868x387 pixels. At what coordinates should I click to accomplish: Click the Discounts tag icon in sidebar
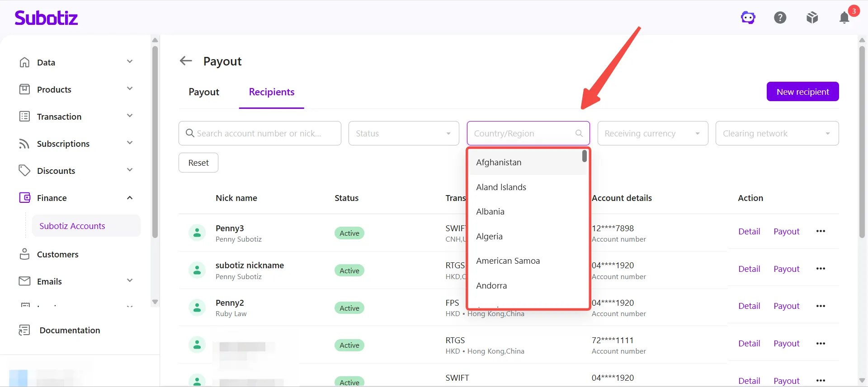[24, 171]
